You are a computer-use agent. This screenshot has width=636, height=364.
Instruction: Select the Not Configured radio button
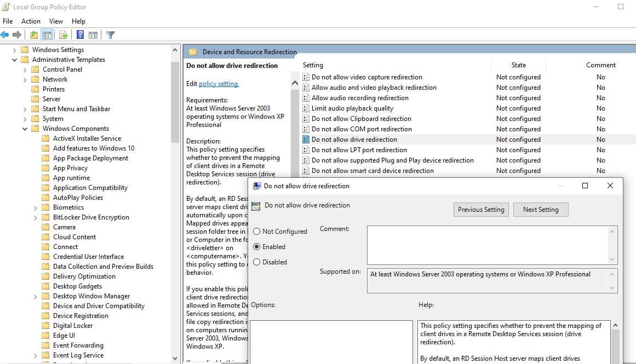(256, 232)
